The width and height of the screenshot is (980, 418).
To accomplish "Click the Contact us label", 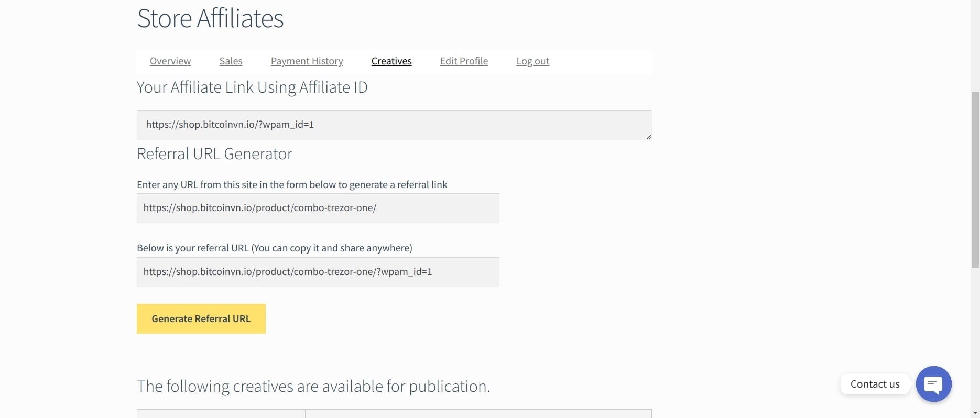I will click(x=875, y=384).
